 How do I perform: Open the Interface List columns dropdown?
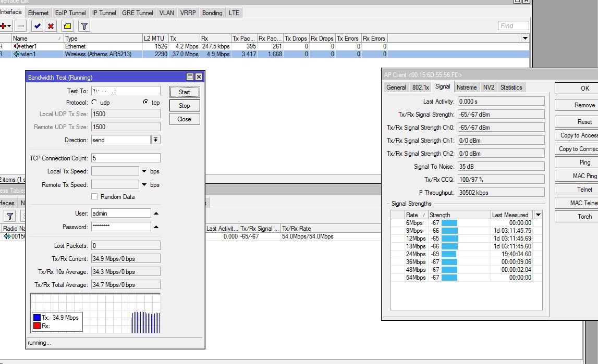coord(525,38)
